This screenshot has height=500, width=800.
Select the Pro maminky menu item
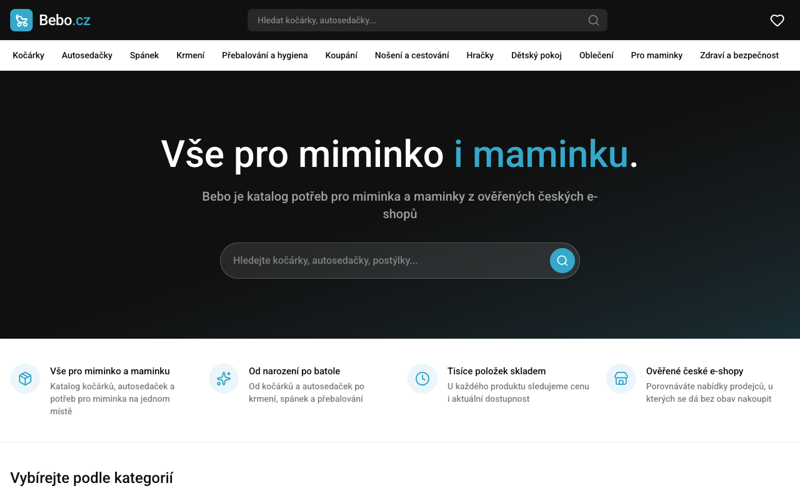click(x=657, y=55)
